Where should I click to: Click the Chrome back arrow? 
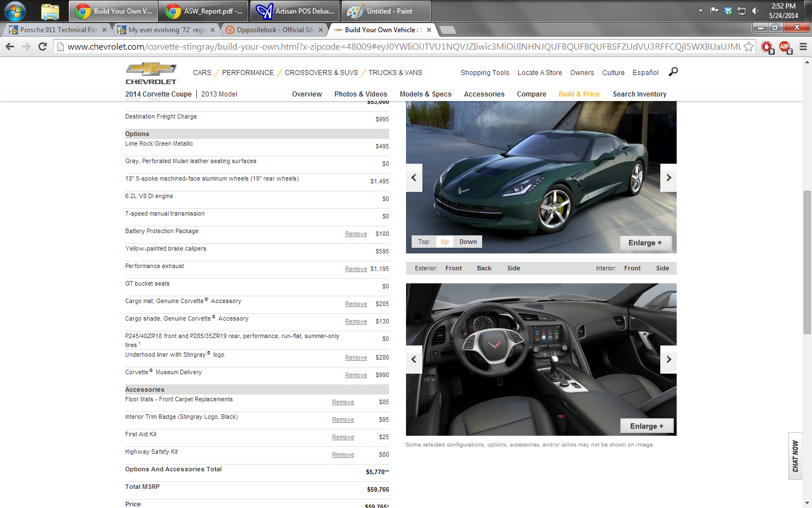(10, 46)
